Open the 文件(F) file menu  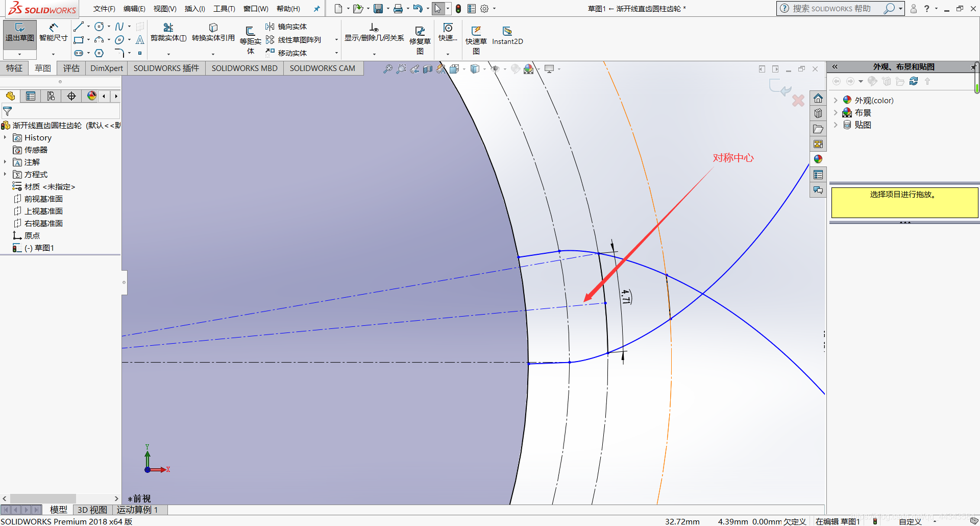[x=104, y=9]
